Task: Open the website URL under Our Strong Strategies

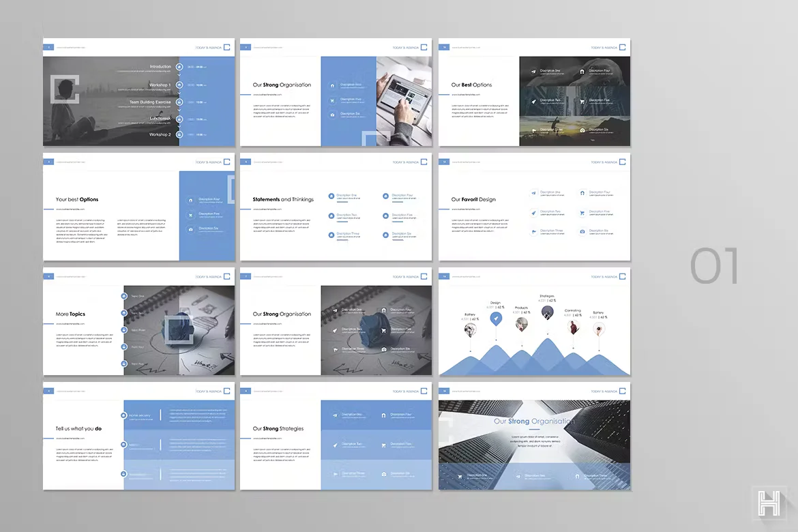Action: click(x=268, y=439)
